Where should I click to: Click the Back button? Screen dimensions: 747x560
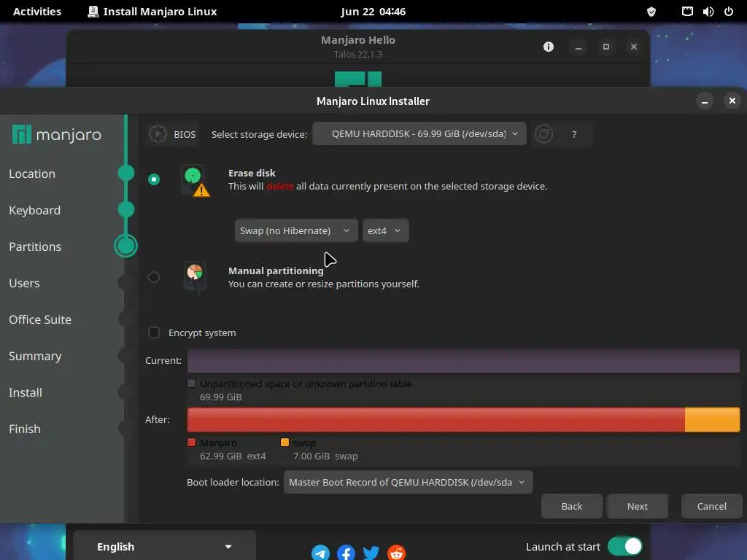click(572, 506)
